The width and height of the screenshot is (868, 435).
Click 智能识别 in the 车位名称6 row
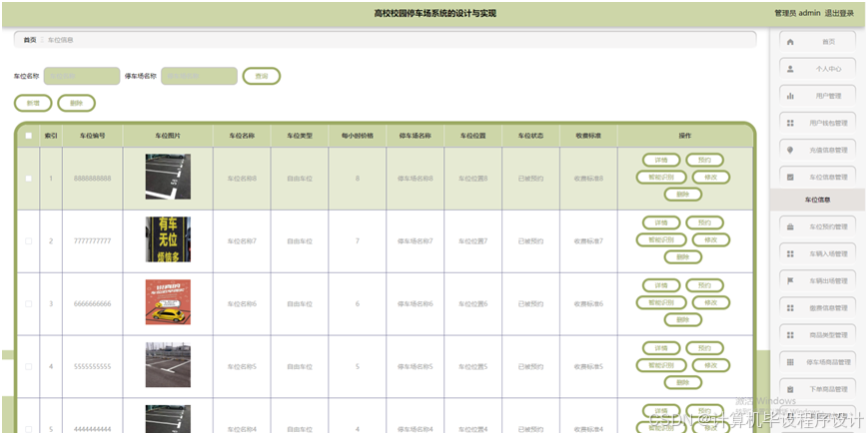pos(661,303)
